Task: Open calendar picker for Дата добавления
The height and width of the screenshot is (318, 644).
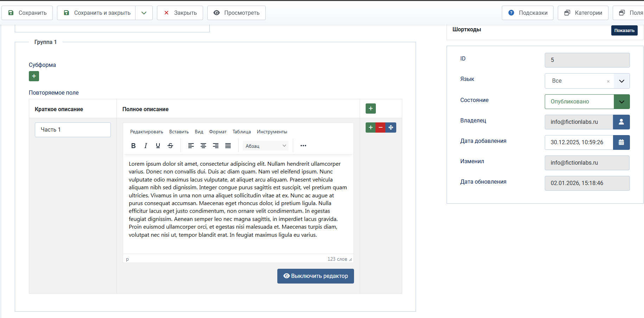Action: click(x=621, y=142)
